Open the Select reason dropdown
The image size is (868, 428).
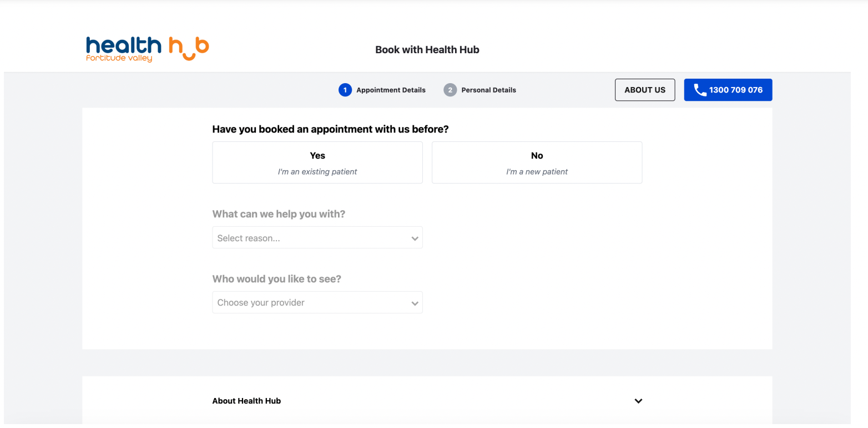pos(317,238)
